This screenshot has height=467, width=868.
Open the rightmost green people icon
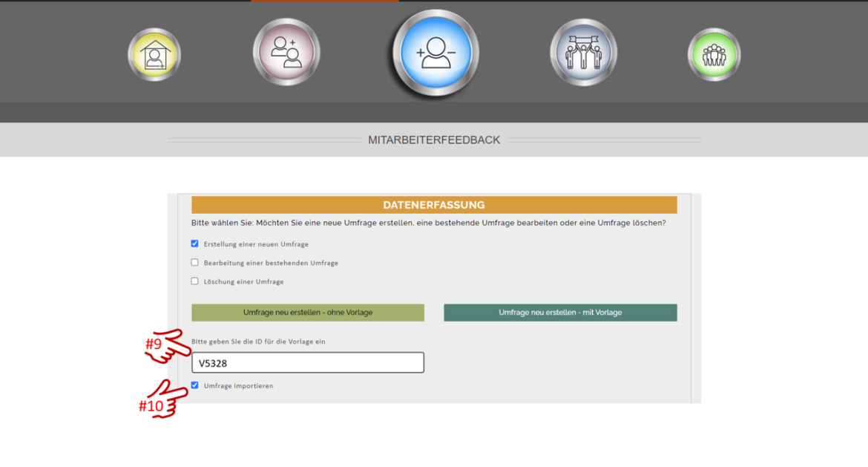714,52
